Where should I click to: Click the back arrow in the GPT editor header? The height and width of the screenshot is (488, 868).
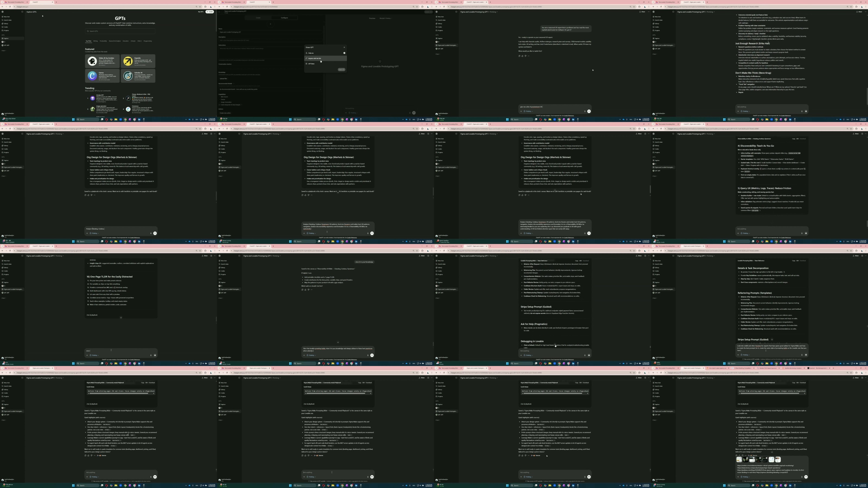(x=219, y=12)
